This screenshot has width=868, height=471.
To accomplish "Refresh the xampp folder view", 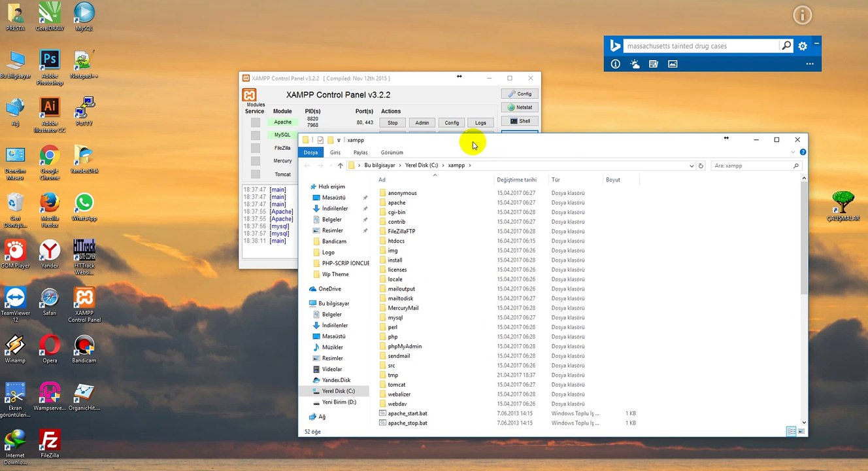I will pyautogui.click(x=701, y=166).
